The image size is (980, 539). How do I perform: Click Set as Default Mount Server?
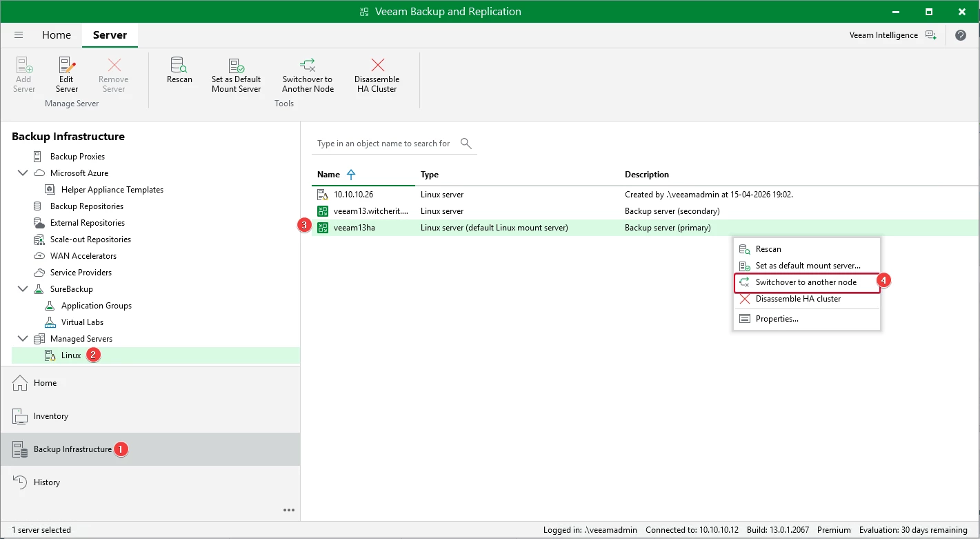tap(237, 75)
